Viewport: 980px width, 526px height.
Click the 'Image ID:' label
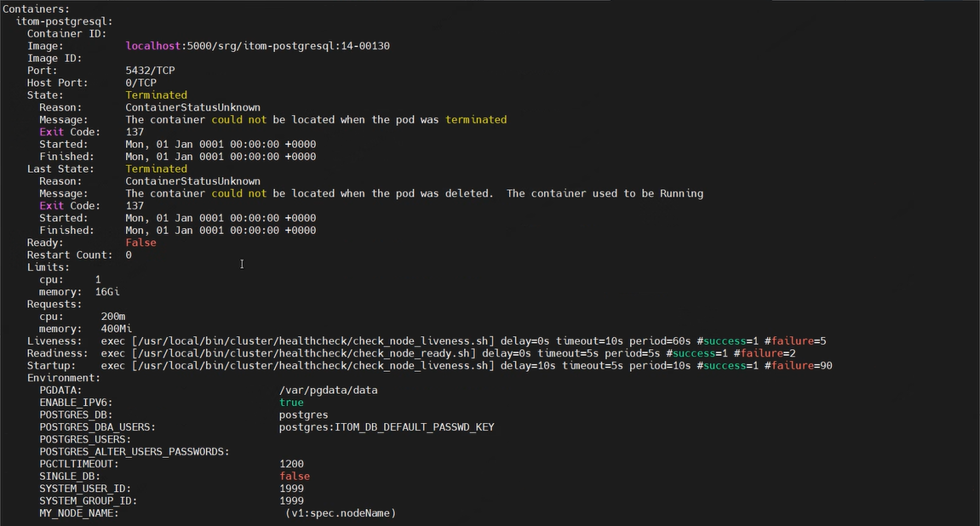54,58
